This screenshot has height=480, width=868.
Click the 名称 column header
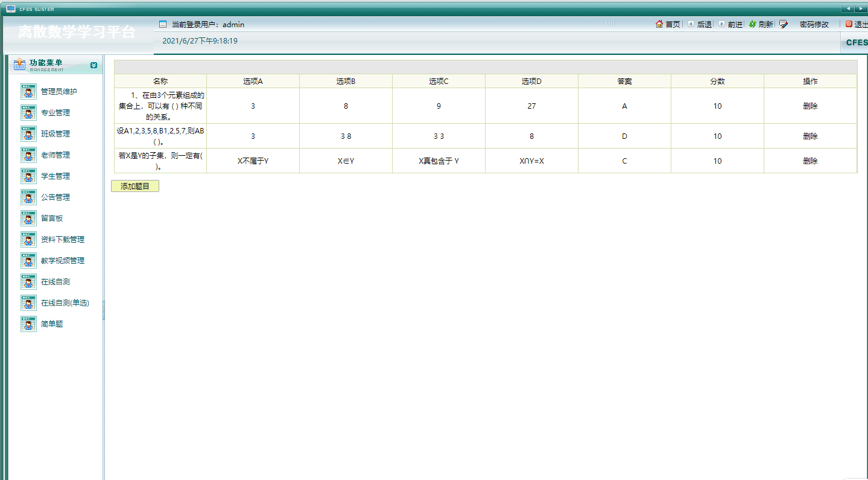click(160, 82)
